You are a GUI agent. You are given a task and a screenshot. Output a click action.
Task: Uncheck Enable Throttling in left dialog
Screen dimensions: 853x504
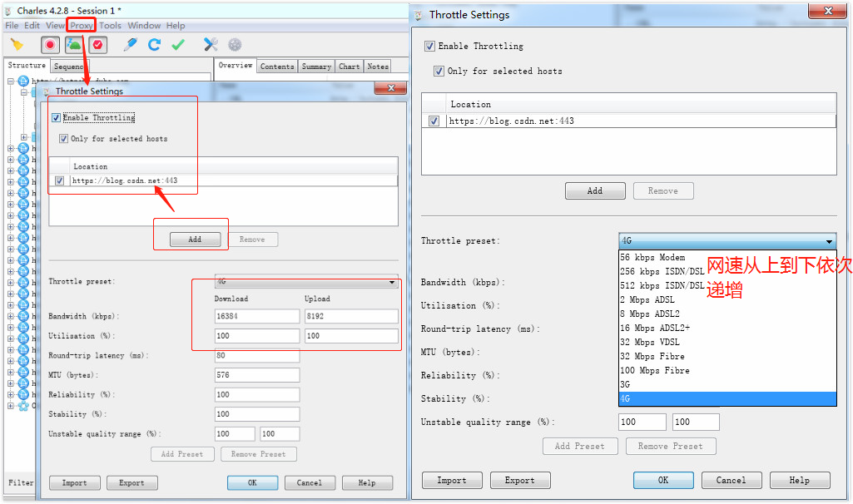click(x=56, y=117)
